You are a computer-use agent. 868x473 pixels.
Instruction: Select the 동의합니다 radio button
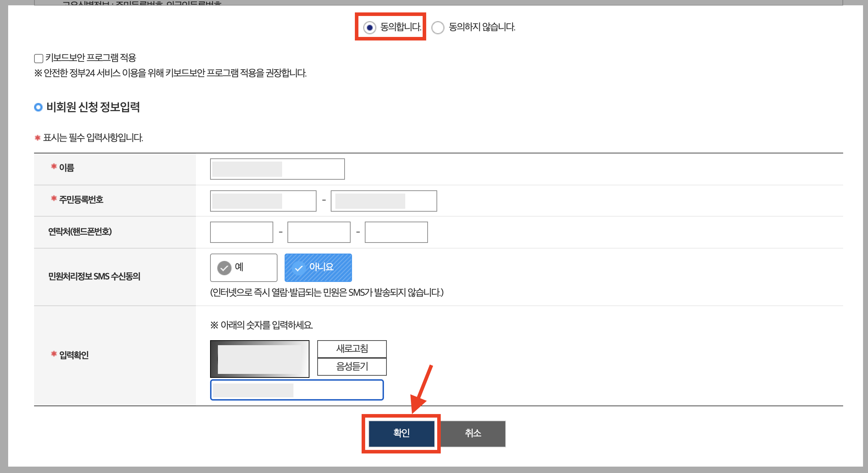point(369,27)
